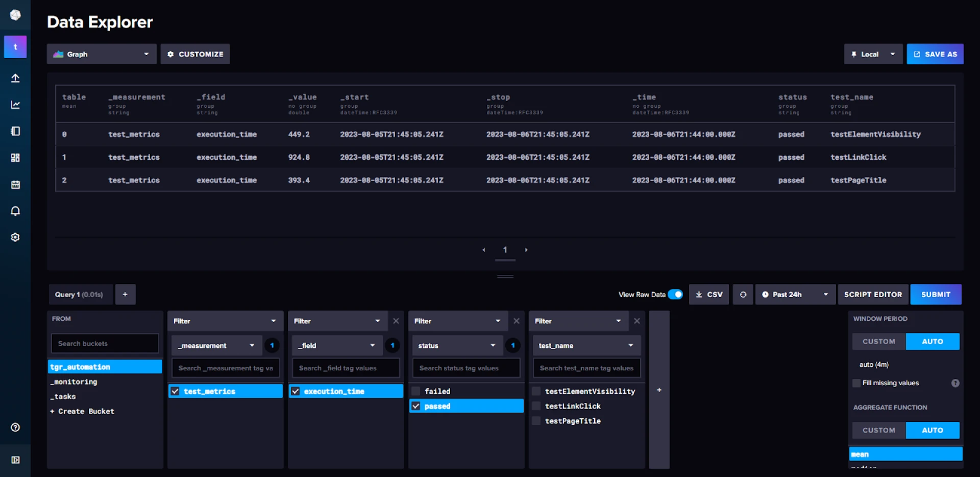Viewport: 980px width, 477px height.
Task: Remove the test_name filter card
Action: [x=637, y=321]
